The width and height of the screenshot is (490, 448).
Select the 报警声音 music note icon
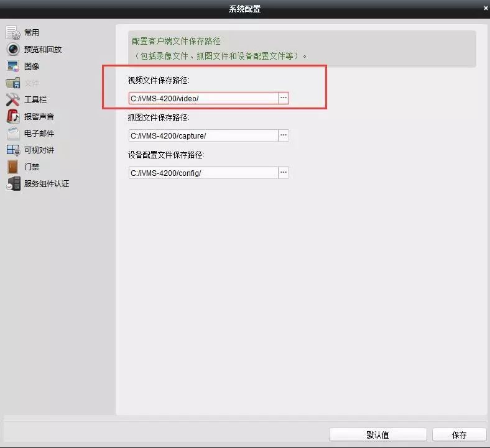coord(13,116)
